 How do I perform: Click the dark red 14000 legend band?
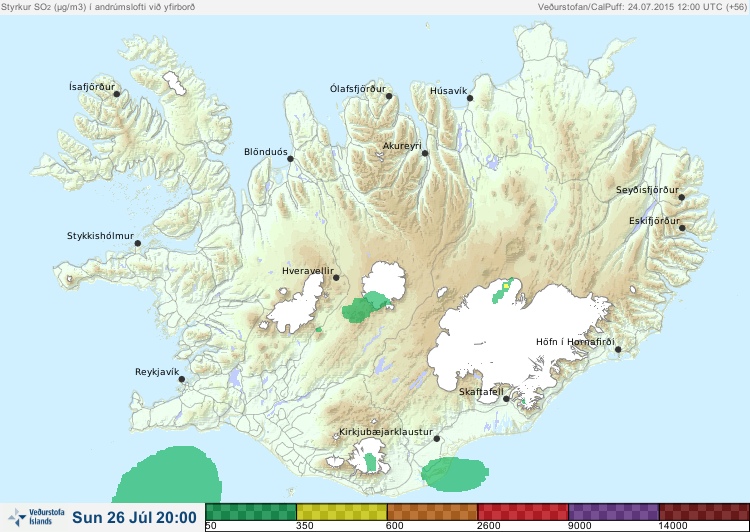click(704, 512)
